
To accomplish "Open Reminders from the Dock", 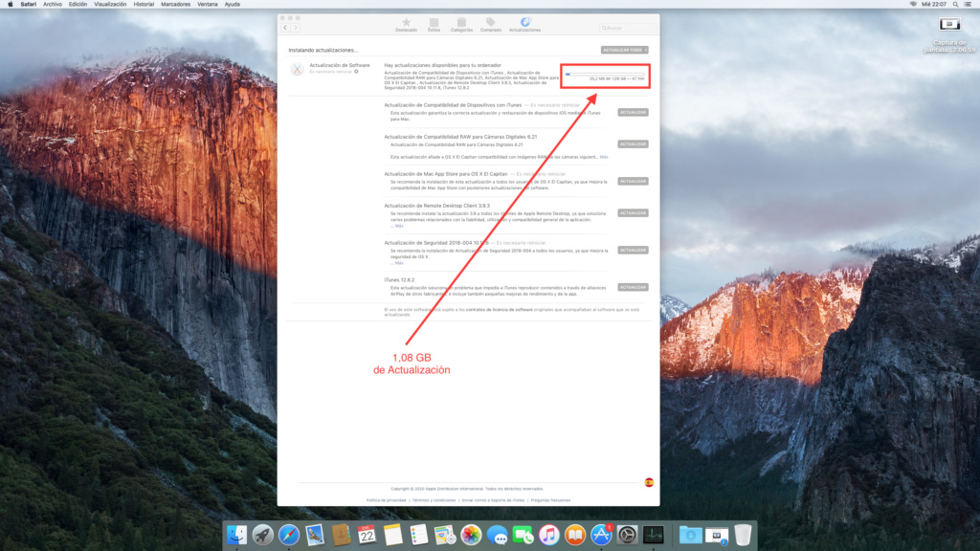I will click(x=419, y=535).
